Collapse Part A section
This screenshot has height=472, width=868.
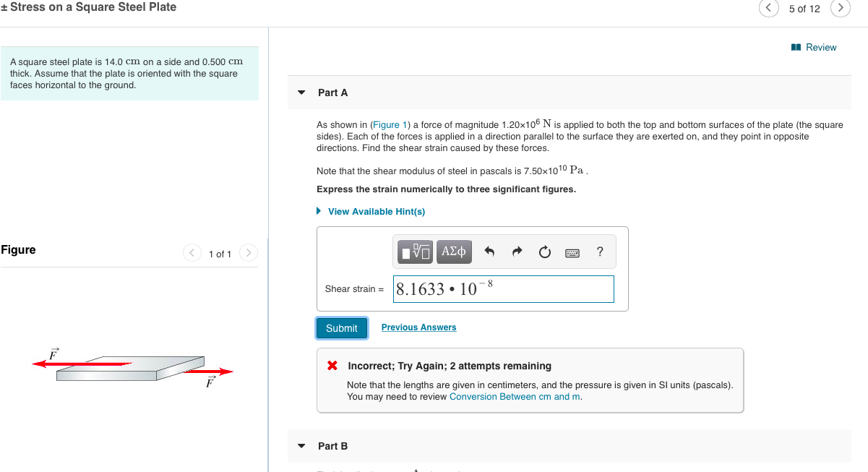(302, 93)
